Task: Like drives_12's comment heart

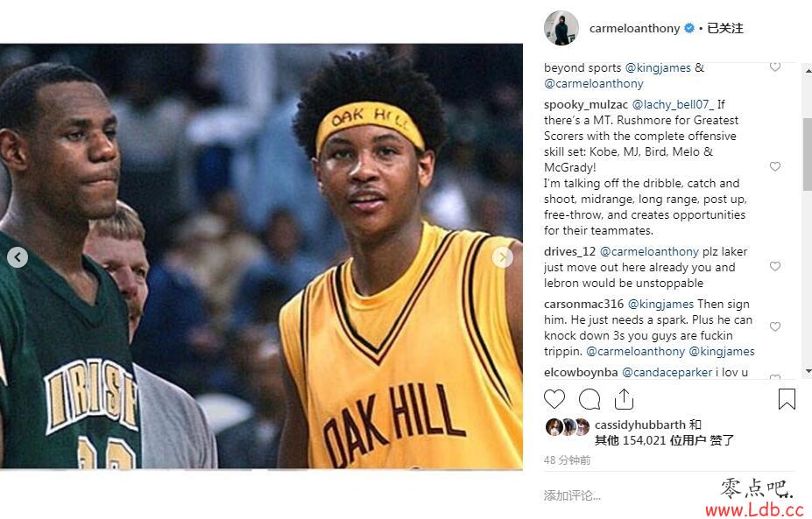Action: click(x=774, y=266)
